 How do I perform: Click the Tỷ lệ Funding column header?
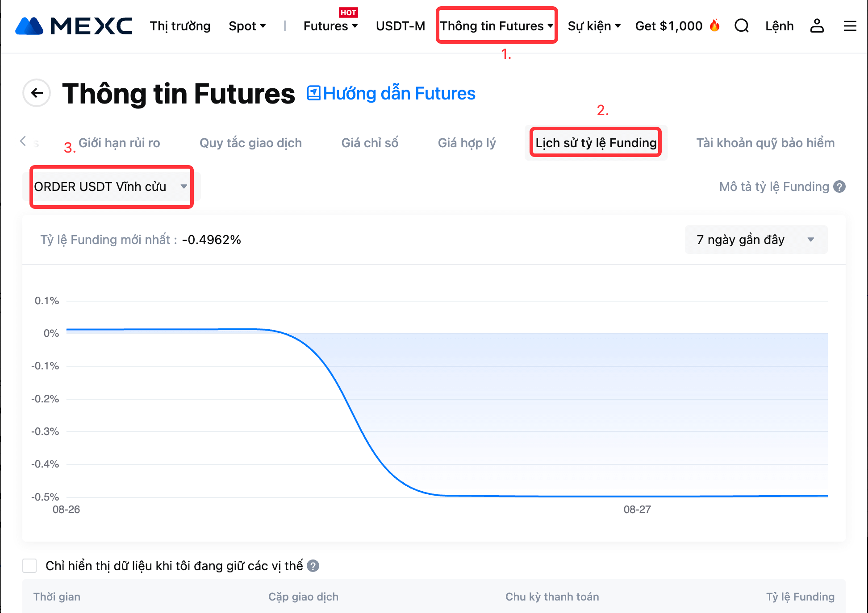click(x=800, y=596)
